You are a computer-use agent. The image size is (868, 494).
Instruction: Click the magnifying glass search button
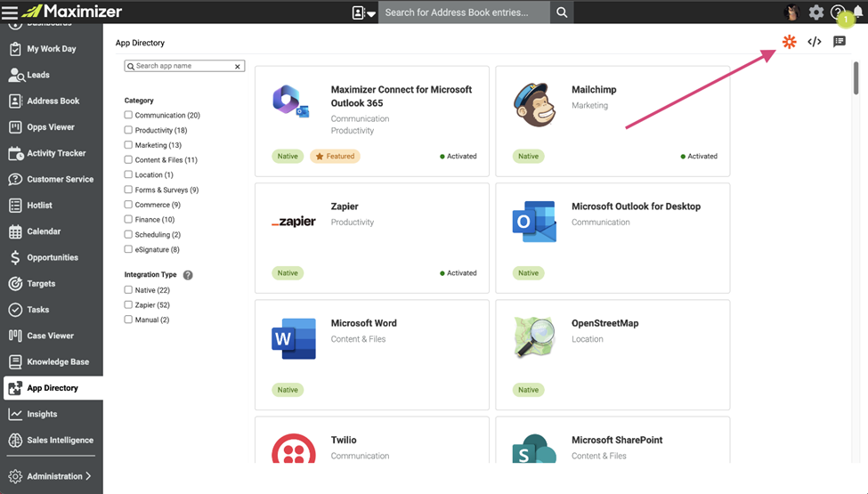[x=562, y=12]
